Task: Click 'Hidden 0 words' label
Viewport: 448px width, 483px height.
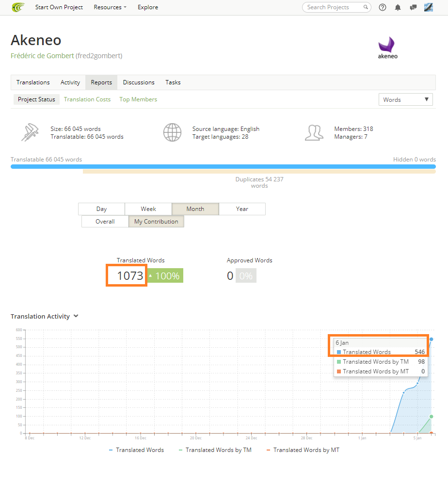Action: click(x=415, y=159)
